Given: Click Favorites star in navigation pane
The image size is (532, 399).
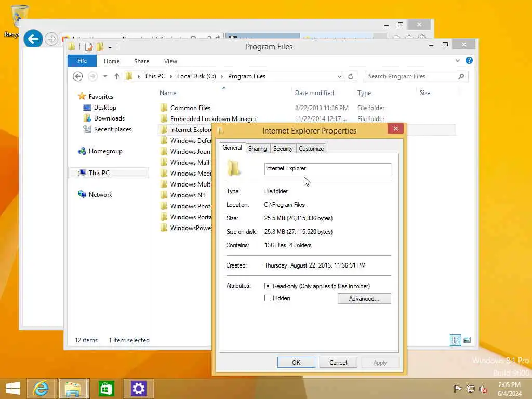Looking at the screenshot, I should point(82,96).
